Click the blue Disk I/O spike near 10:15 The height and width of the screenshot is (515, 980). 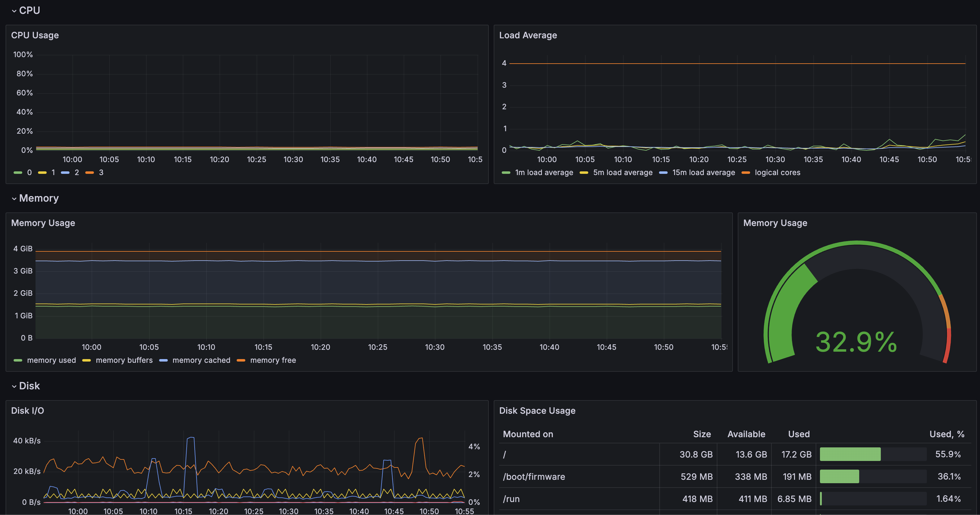point(191,438)
